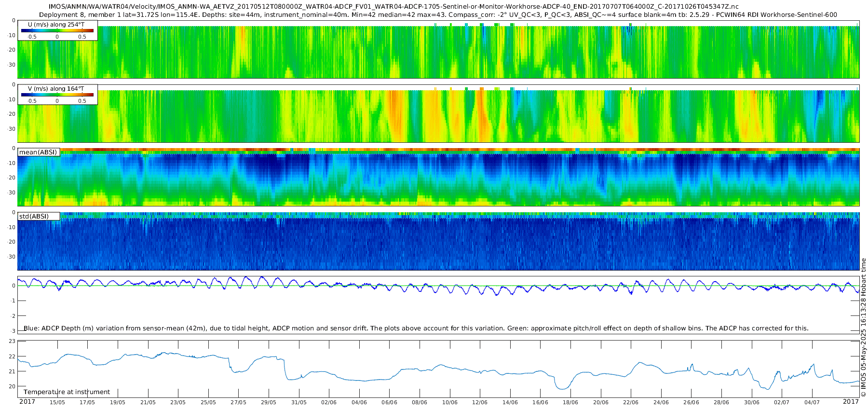Viewport: 868px width, 410px height.
Task: Select the mean(ABSI) panel label
Action: 39,152
